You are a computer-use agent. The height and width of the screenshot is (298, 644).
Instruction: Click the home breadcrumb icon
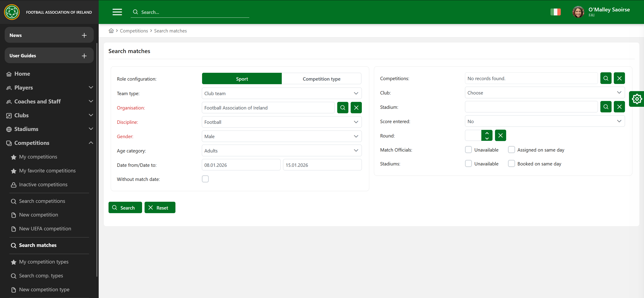[111, 31]
